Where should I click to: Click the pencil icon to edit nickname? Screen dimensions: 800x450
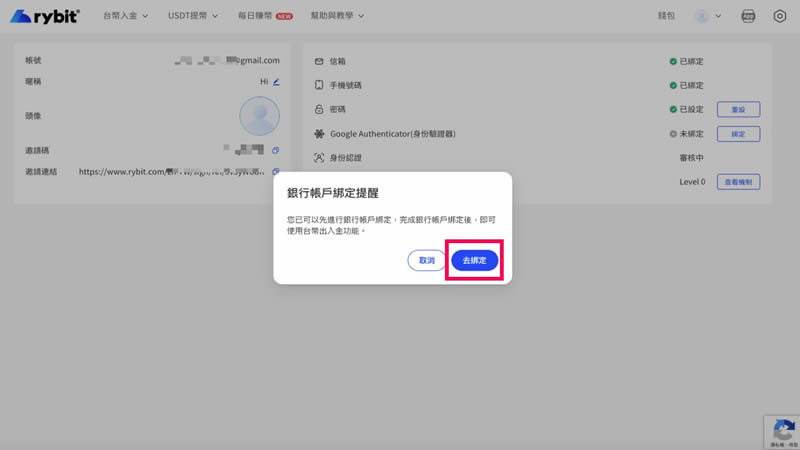pyautogui.click(x=276, y=82)
